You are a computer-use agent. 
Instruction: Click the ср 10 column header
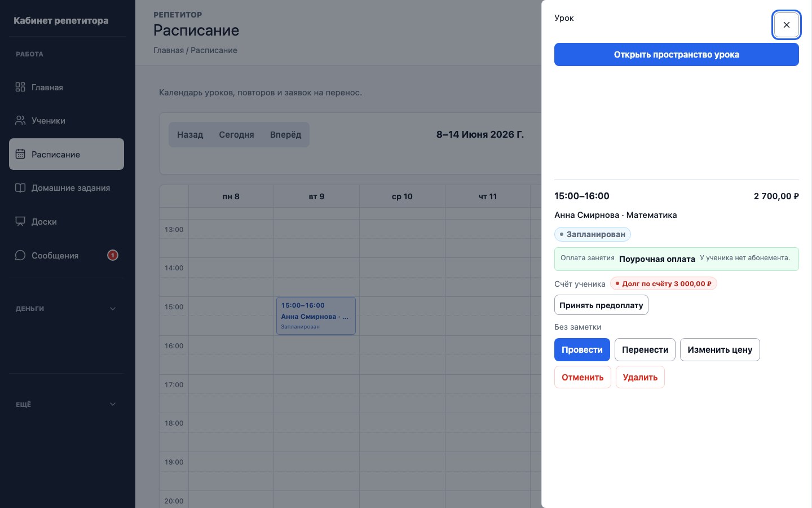402,196
